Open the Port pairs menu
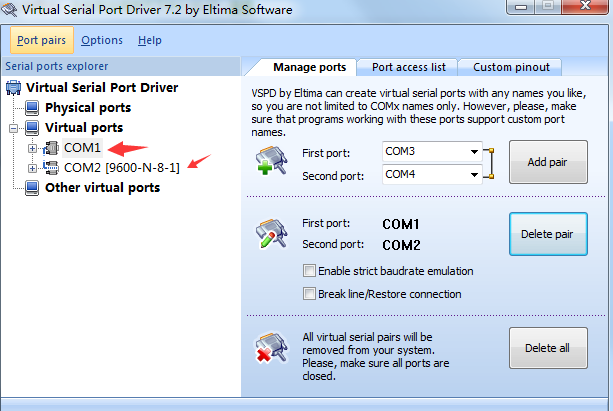Viewport: 613px width, 411px height. (41, 40)
